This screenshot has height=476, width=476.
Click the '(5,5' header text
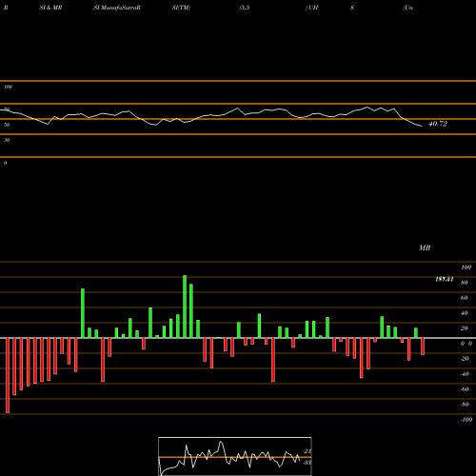pos(245,8)
